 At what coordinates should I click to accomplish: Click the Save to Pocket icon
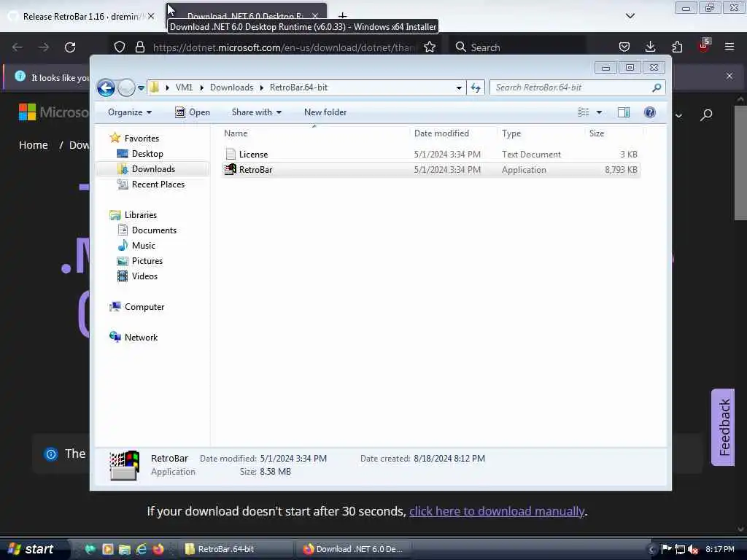click(x=624, y=47)
